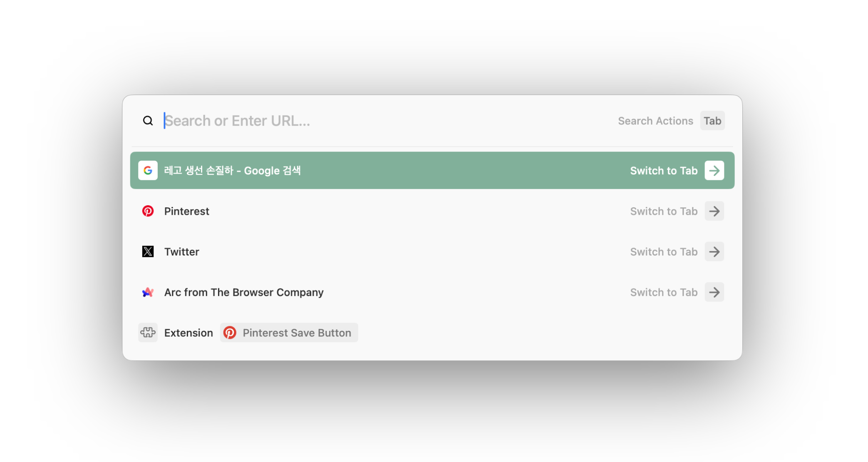The height and width of the screenshot is (462, 868).
Task: Click arrow icon on Google search row
Action: [x=714, y=170]
